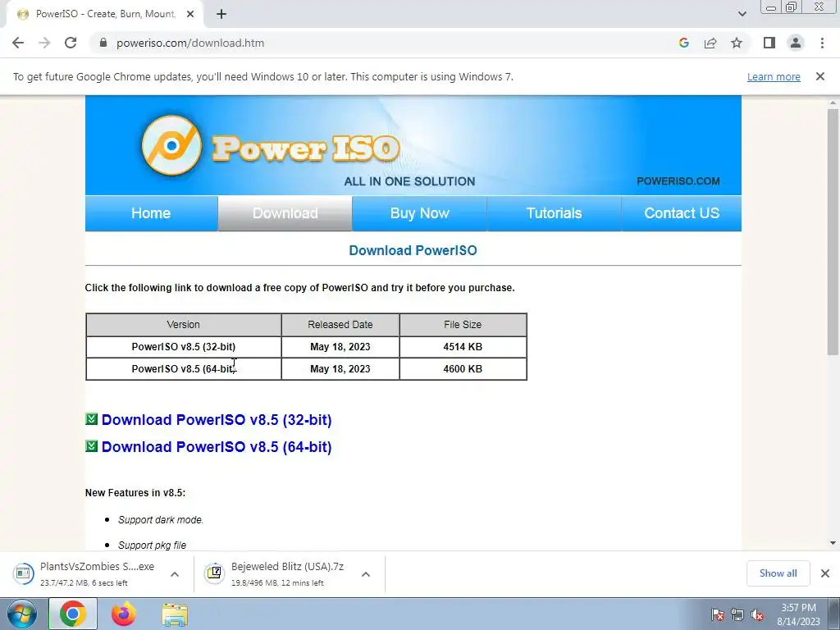
Task: Go to the Tutorials tab
Action: click(x=554, y=213)
